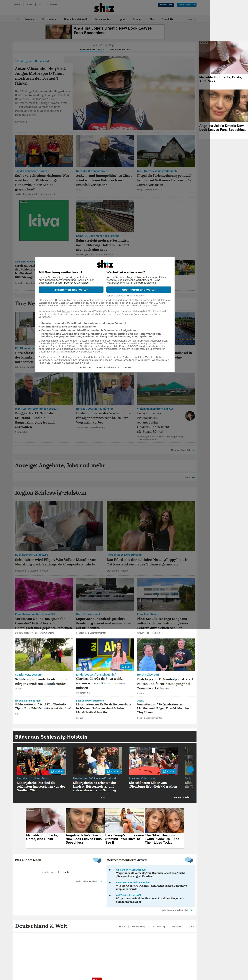
Task: Open the Lebenswelten menu
Action: [x=103, y=19]
